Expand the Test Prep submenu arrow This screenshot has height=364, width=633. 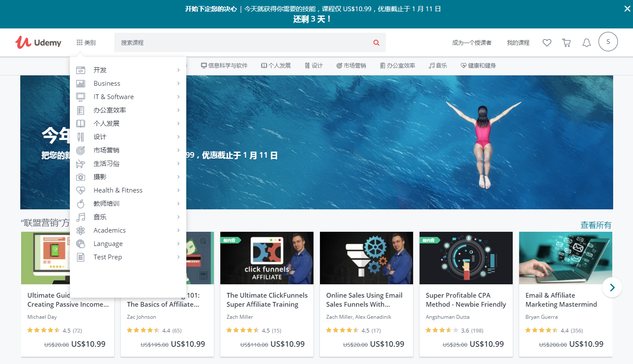tap(178, 257)
